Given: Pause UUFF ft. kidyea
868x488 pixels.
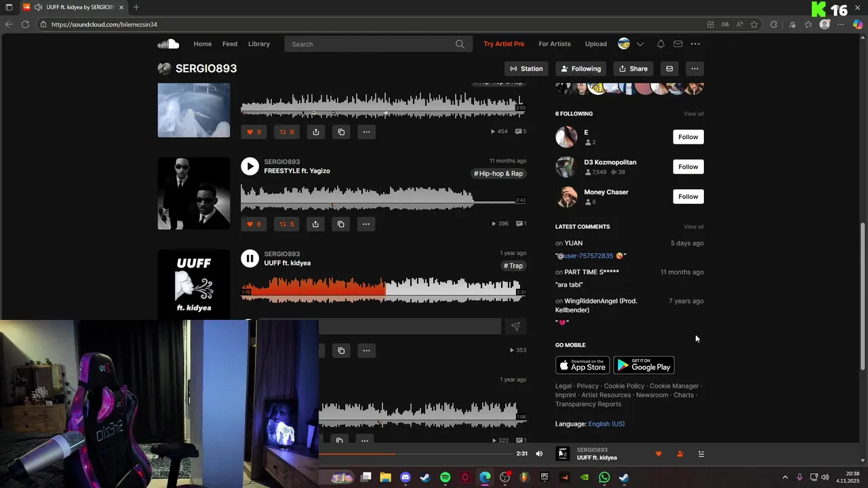Looking at the screenshot, I should click(x=250, y=258).
